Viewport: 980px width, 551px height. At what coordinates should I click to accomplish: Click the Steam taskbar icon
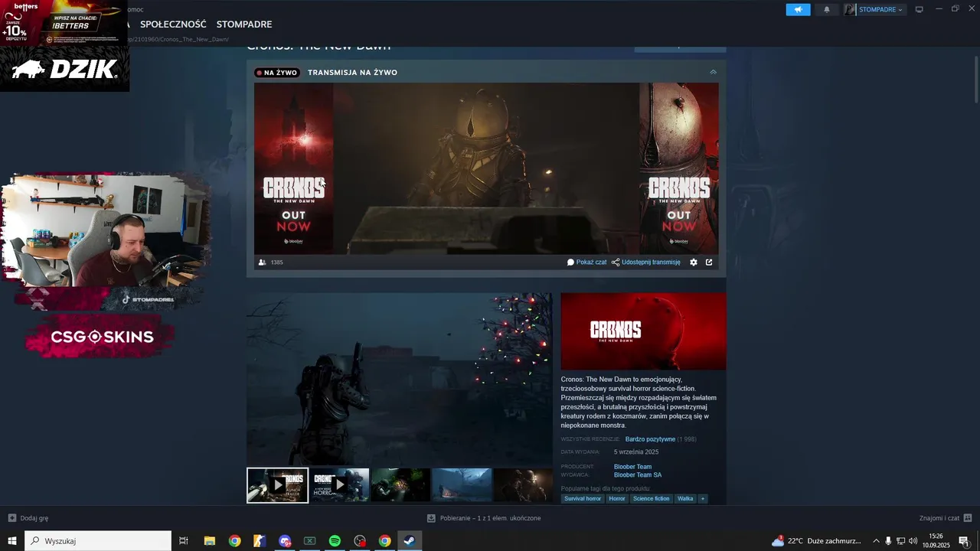(x=410, y=541)
